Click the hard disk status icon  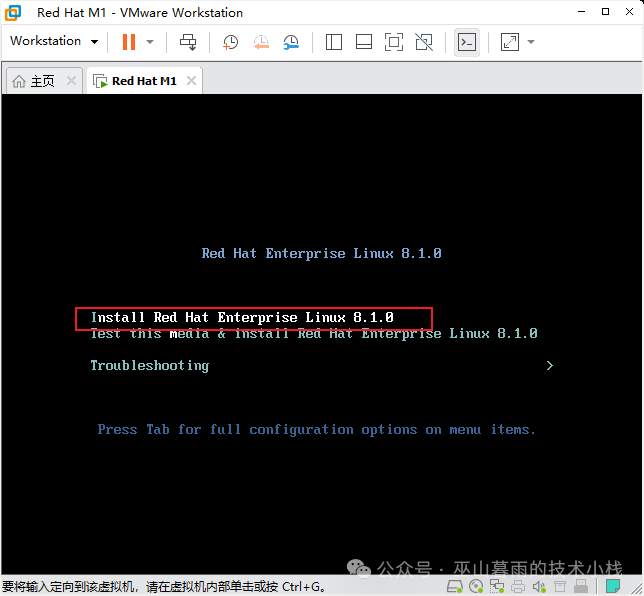[x=455, y=587]
